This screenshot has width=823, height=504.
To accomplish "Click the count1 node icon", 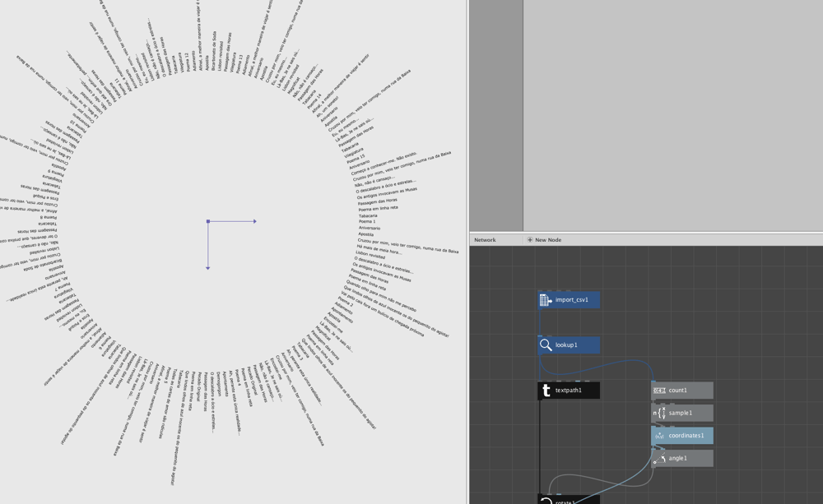I will (659, 391).
